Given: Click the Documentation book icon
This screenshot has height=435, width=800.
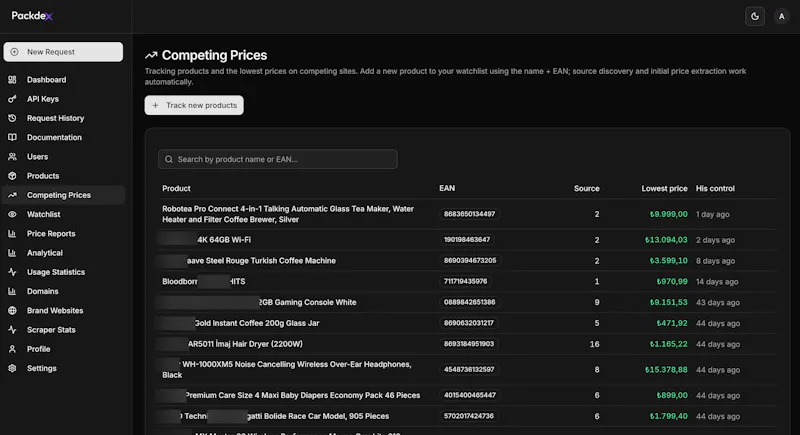Looking at the screenshot, I should point(12,137).
